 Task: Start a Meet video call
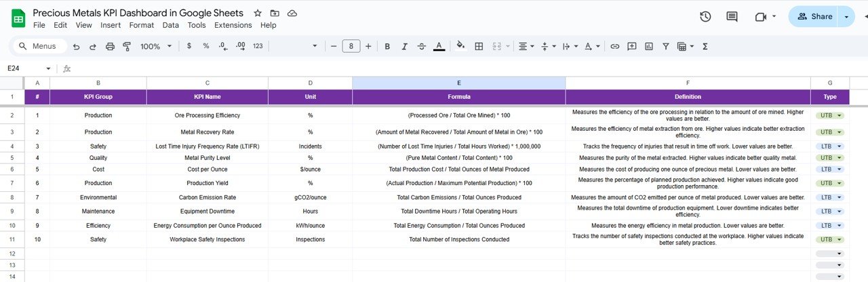pos(761,16)
